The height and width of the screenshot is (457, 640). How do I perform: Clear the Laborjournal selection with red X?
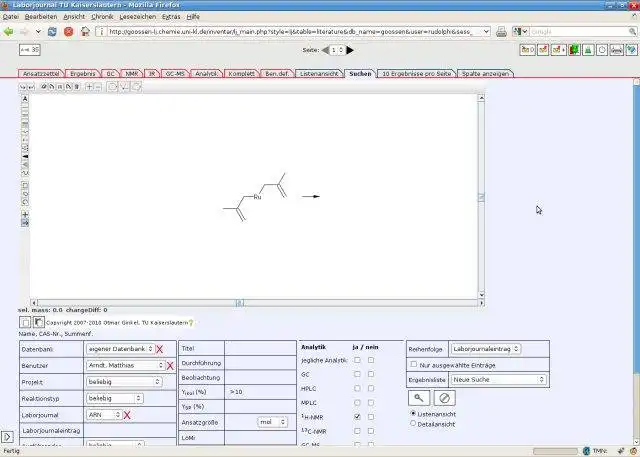127,415
